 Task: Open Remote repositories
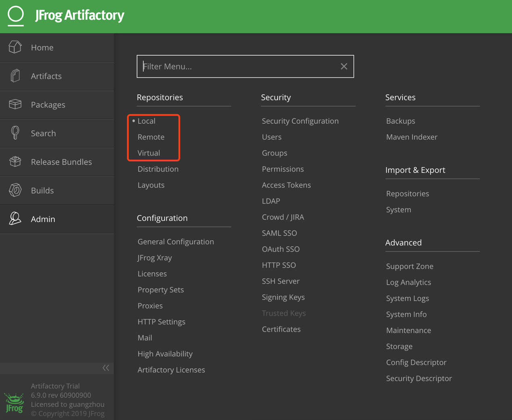pyautogui.click(x=151, y=137)
